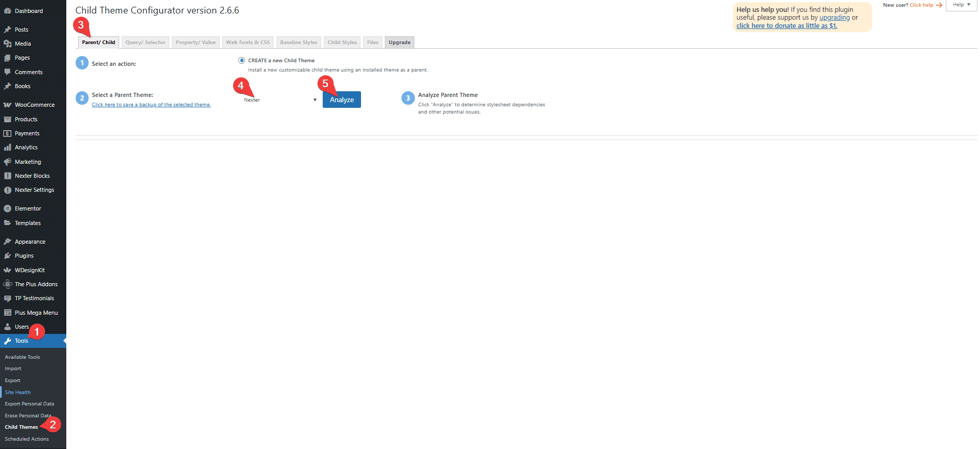Open Scheduled Actions submenu item
Image resolution: width=980 pixels, height=449 pixels.
point(27,439)
